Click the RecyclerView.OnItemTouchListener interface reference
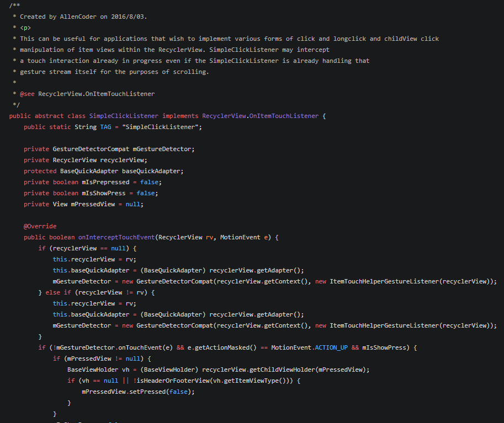 tap(259, 116)
